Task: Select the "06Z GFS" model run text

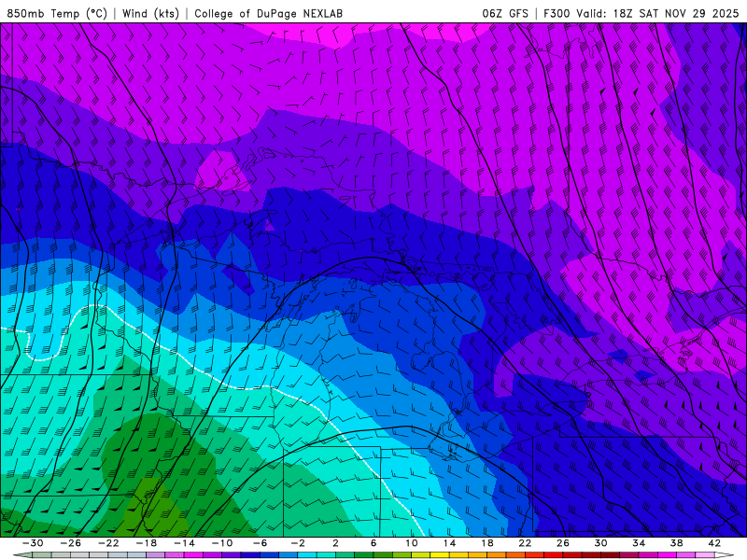Action: coord(505,13)
